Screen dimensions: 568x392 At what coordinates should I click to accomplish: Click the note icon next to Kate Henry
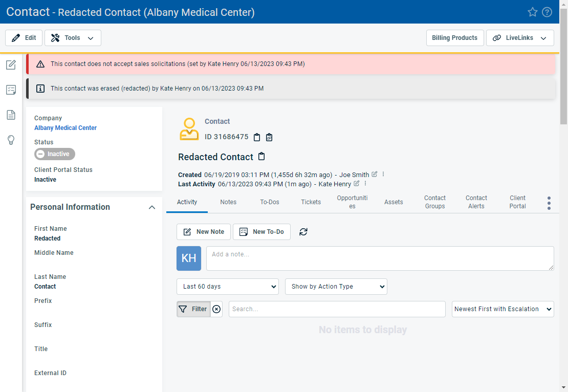(x=357, y=183)
